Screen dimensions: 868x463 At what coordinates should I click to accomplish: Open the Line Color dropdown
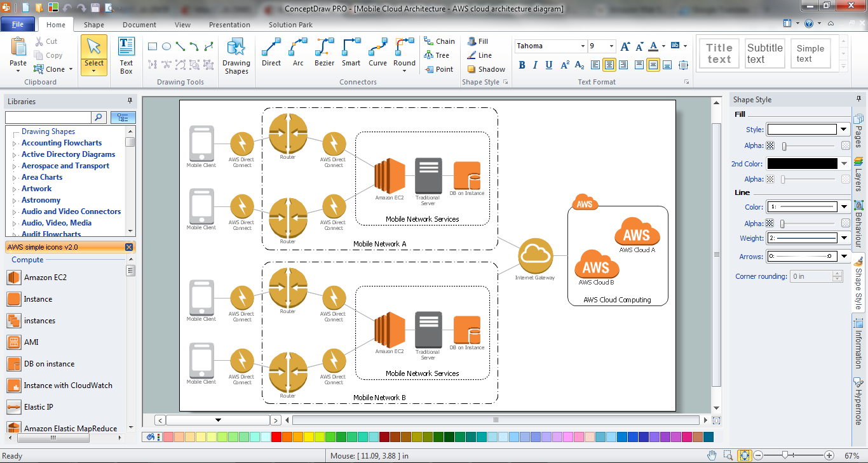[x=844, y=206]
